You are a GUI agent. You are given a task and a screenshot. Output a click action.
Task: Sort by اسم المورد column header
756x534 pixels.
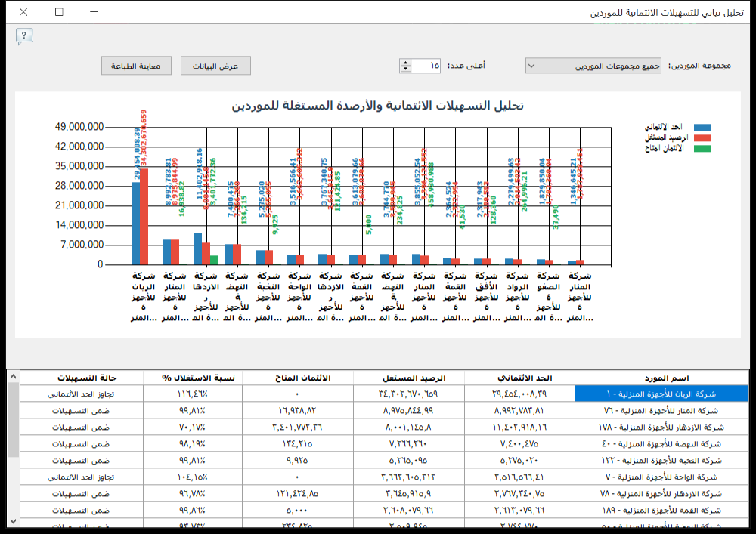click(662, 378)
